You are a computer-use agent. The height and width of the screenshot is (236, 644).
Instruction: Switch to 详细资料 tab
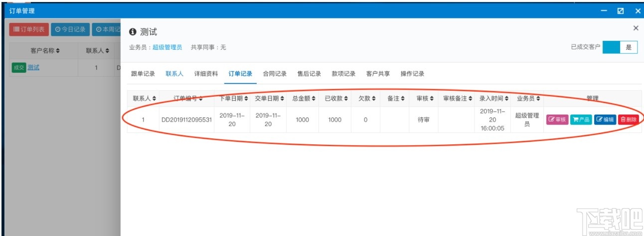206,74
